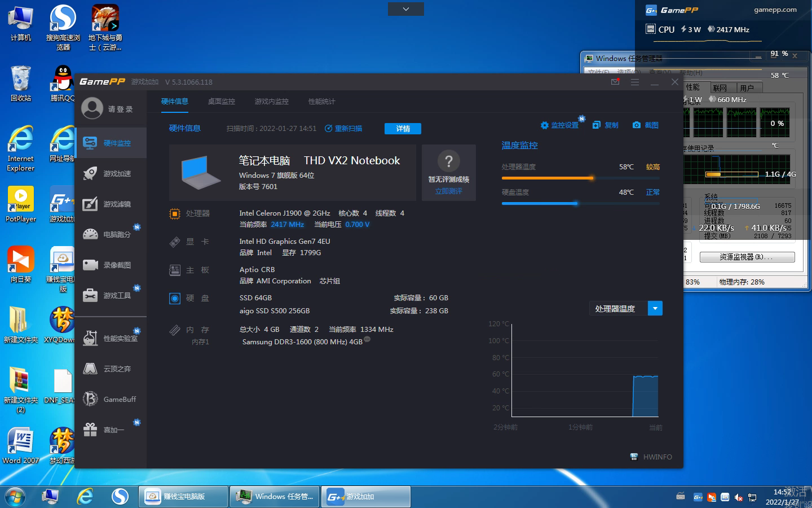The image size is (812, 508).
Task: Click the 硬盘 disk icon
Action: click(175, 298)
